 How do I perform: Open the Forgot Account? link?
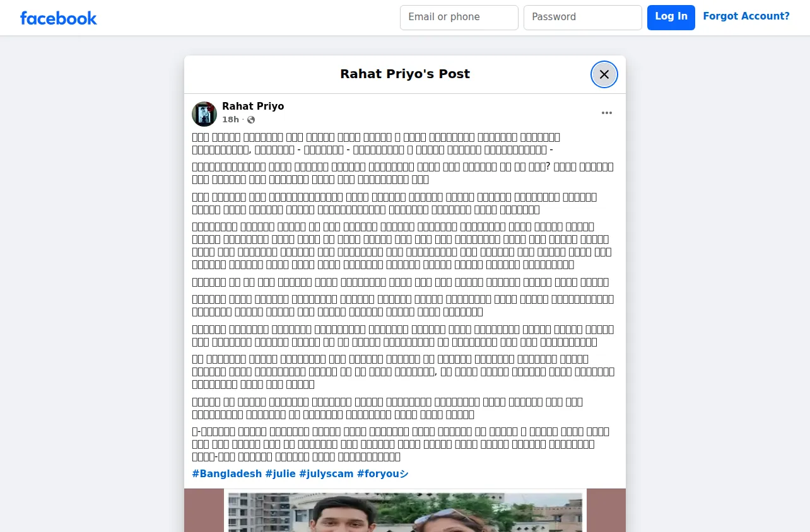pos(746,16)
